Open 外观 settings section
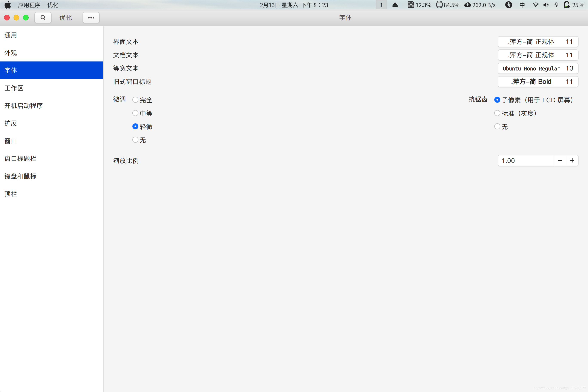This screenshot has height=392, width=588. tap(52, 53)
